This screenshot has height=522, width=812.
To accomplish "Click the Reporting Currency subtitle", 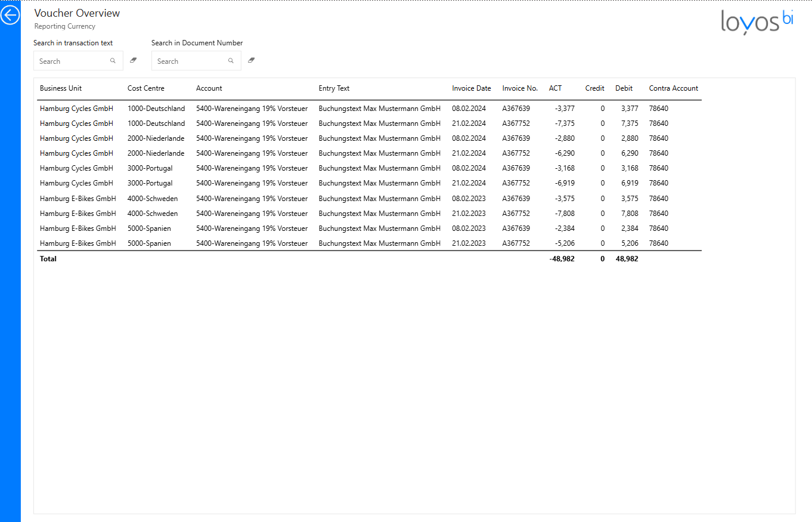I will tap(65, 26).
